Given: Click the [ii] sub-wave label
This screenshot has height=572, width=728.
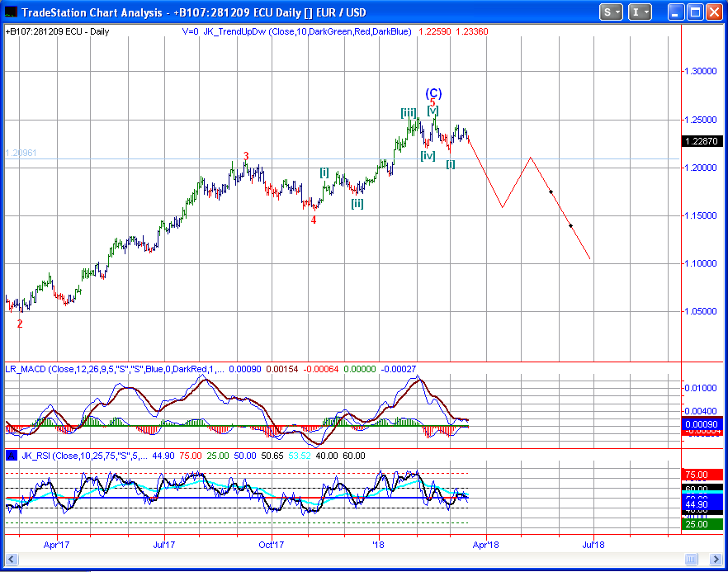Looking at the screenshot, I should (357, 203).
